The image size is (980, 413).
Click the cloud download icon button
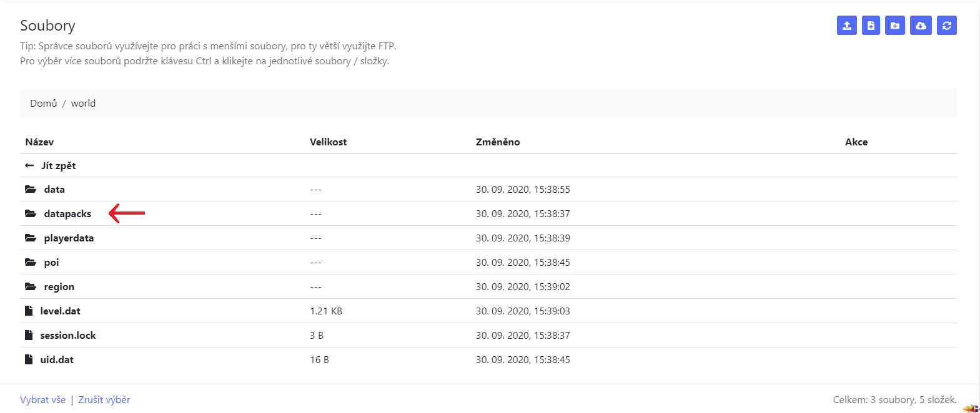coord(921,26)
